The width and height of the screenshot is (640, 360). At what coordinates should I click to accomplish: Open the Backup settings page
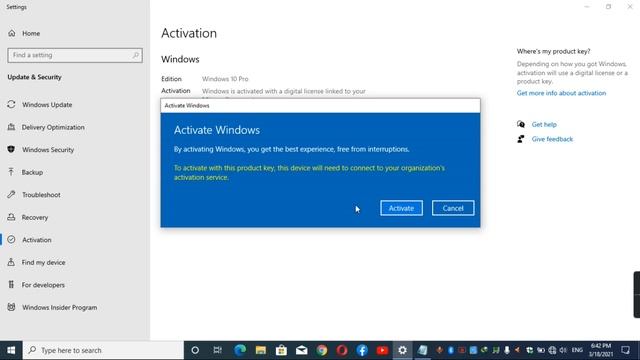point(32,172)
